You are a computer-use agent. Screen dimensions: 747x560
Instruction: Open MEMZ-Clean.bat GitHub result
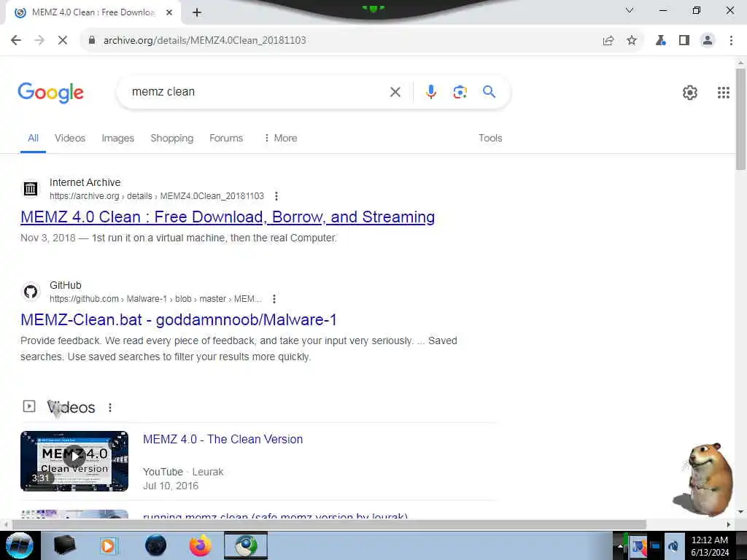click(x=178, y=319)
